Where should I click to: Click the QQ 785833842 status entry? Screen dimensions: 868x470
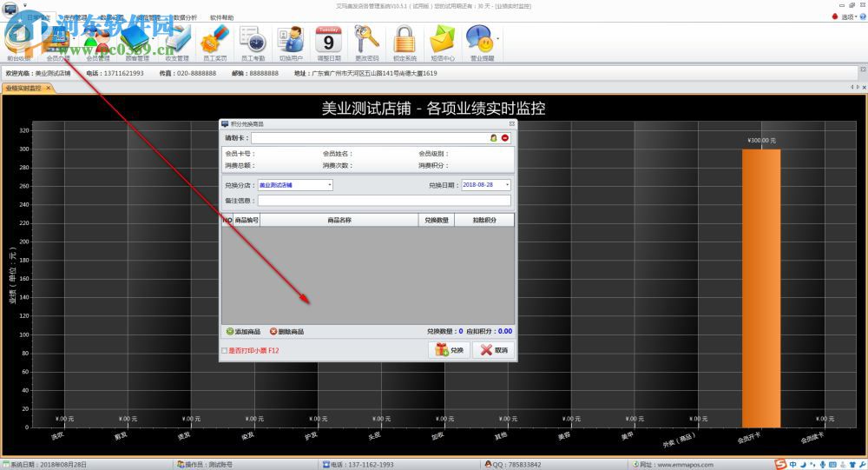click(x=513, y=465)
